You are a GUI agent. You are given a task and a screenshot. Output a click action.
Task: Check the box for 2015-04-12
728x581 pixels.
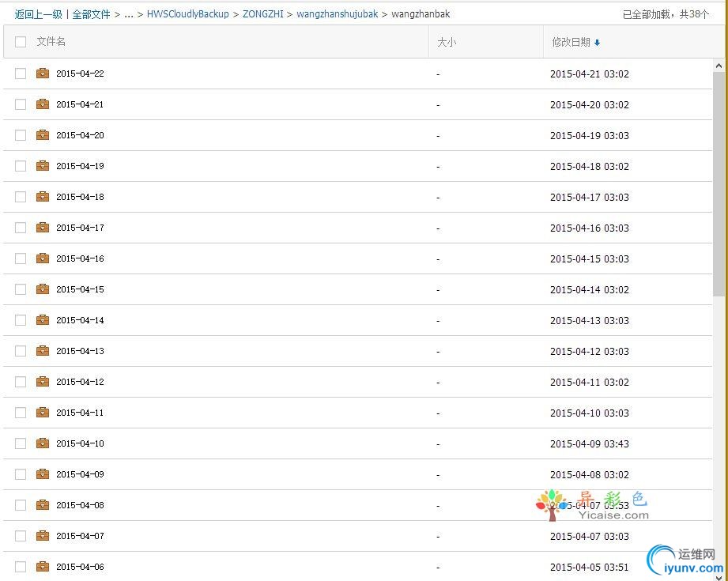(21, 381)
